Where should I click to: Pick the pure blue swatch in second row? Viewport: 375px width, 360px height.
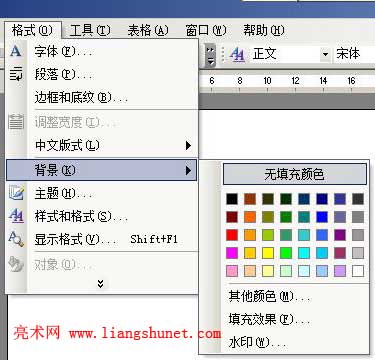pos(322,217)
